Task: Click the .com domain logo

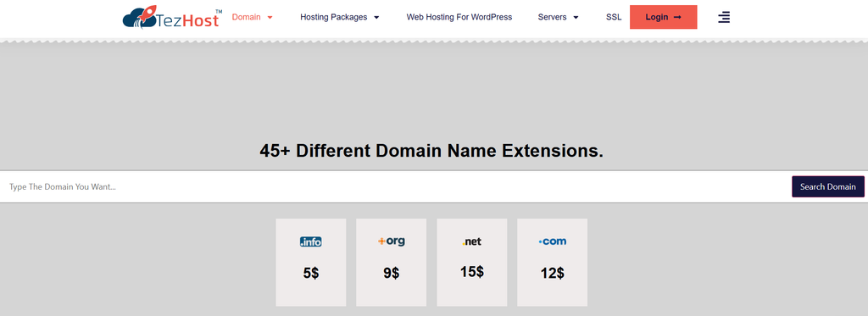Action: pyautogui.click(x=553, y=241)
